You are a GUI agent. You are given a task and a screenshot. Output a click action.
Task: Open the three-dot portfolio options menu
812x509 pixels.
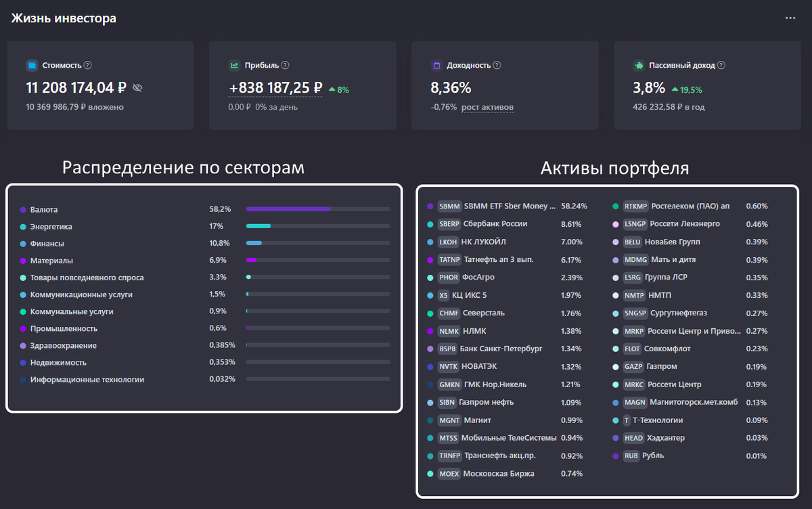(790, 18)
